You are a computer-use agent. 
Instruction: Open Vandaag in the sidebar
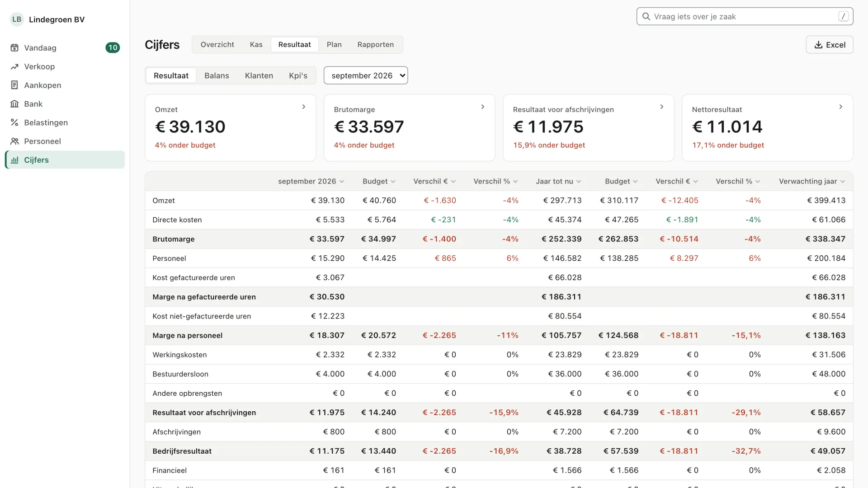[65, 48]
